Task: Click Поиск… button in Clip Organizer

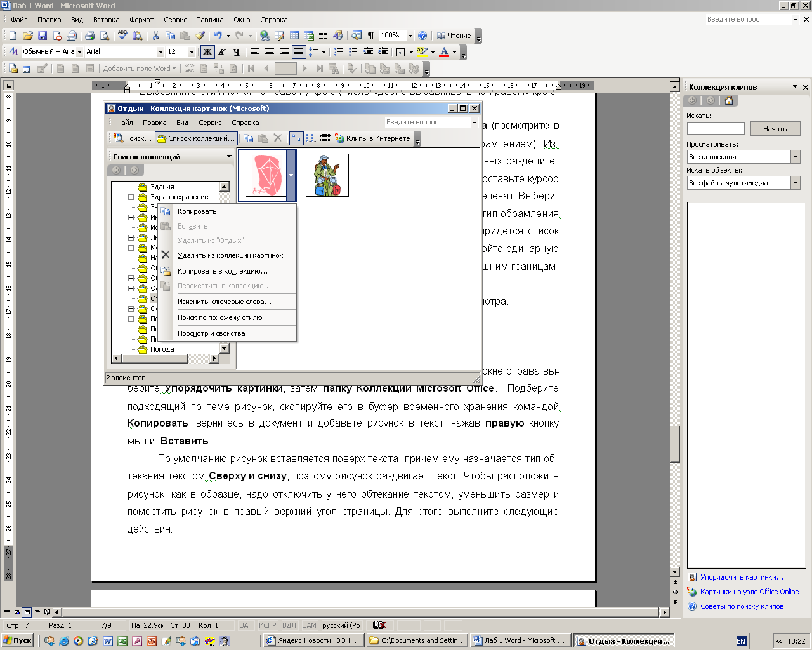Action: (x=133, y=138)
